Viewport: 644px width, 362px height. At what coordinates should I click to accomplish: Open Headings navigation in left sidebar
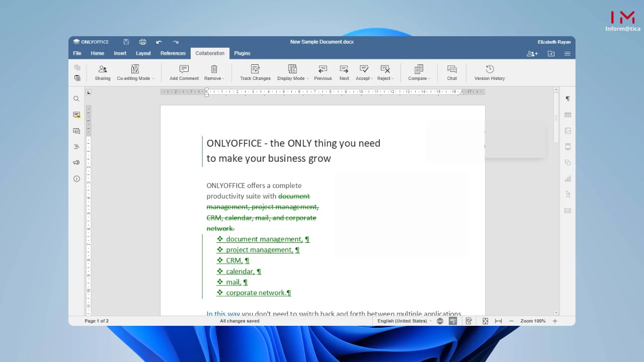76,147
